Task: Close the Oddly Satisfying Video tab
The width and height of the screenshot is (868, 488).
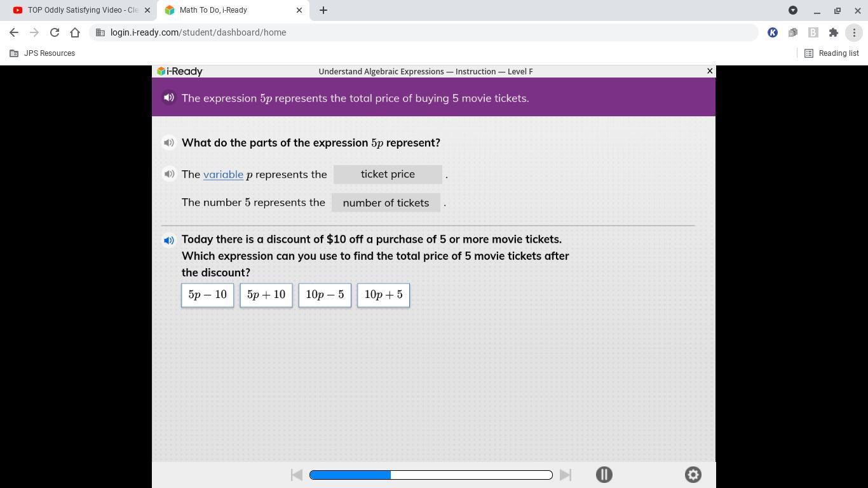Action: (147, 10)
